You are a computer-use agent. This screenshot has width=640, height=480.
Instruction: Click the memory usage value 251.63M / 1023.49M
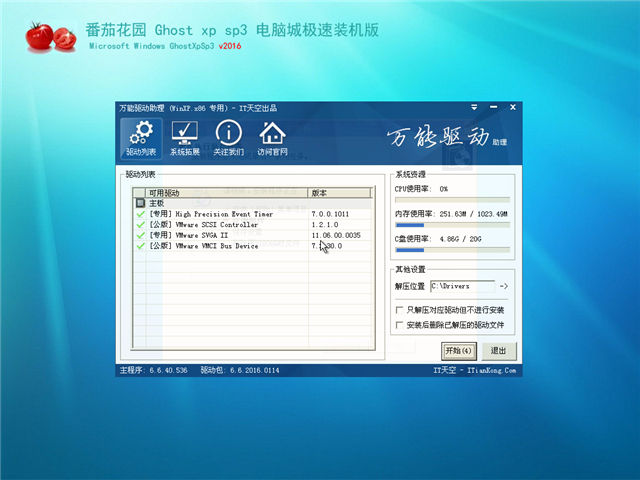point(473,214)
